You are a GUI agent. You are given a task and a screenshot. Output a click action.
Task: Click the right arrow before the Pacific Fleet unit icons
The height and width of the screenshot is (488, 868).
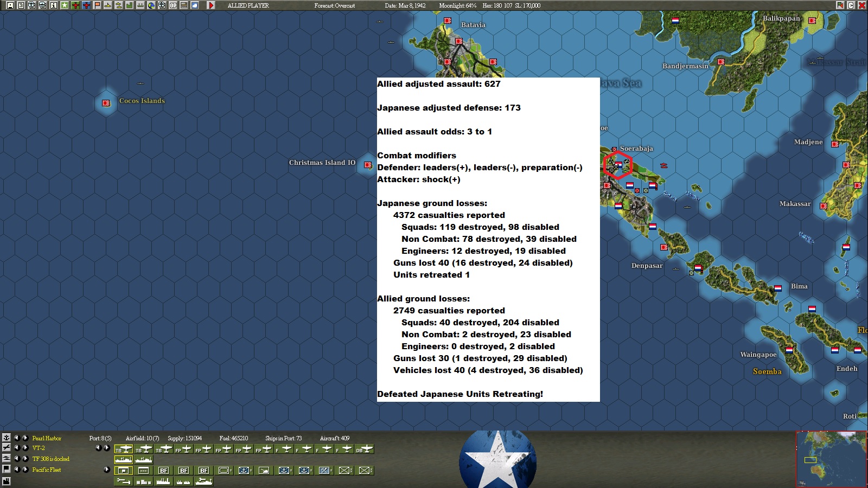106,470
